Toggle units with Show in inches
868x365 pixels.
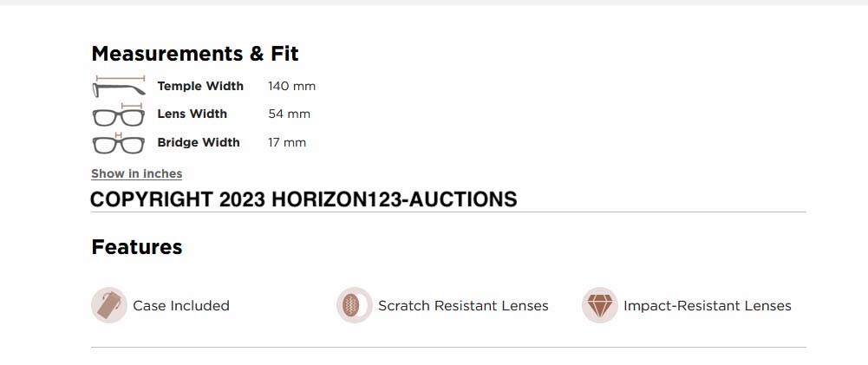point(136,173)
